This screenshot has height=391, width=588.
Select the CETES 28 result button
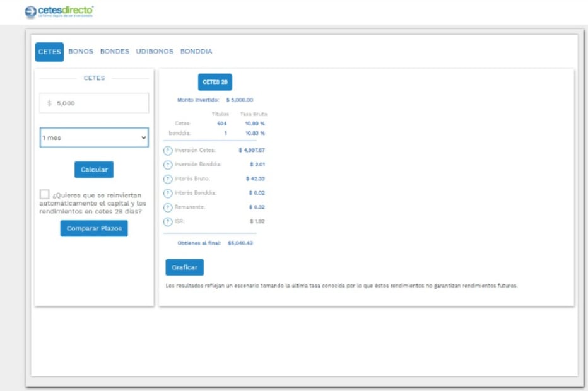point(215,82)
